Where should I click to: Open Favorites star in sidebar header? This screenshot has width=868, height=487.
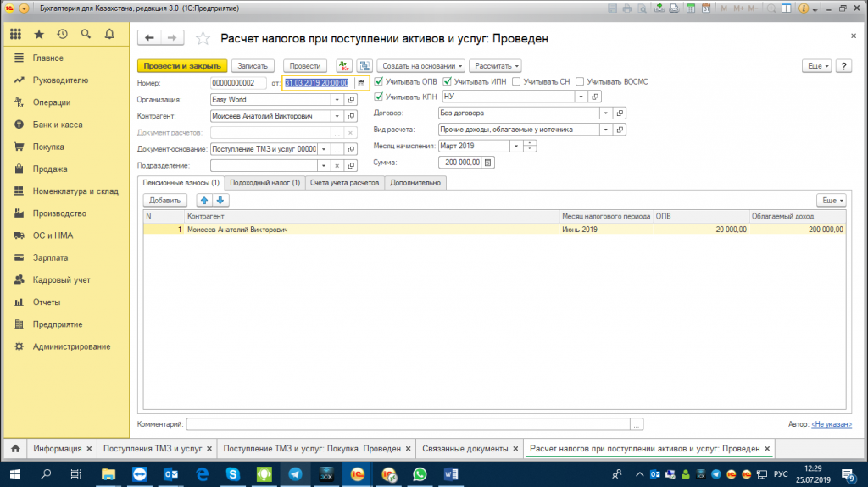tap(39, 35)
